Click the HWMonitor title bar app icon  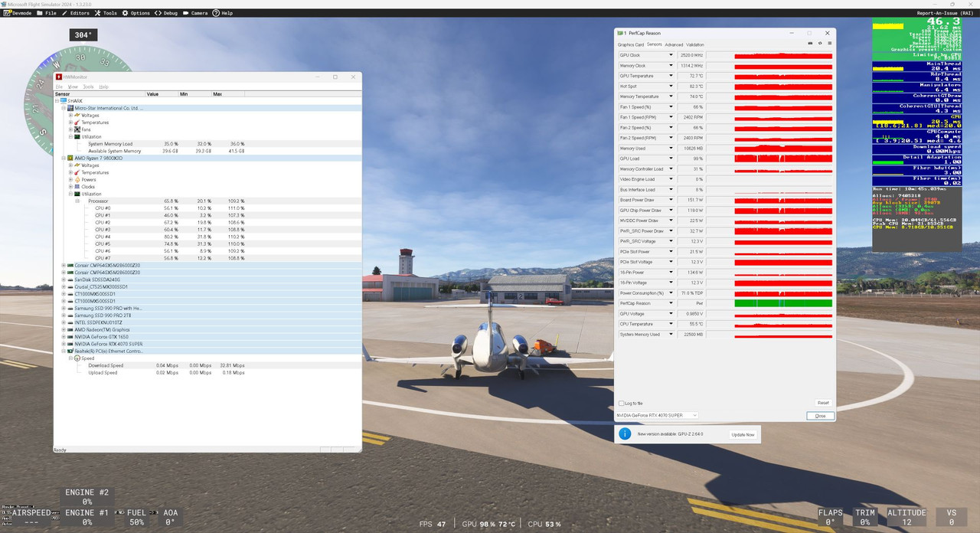[x=59, y=77]
